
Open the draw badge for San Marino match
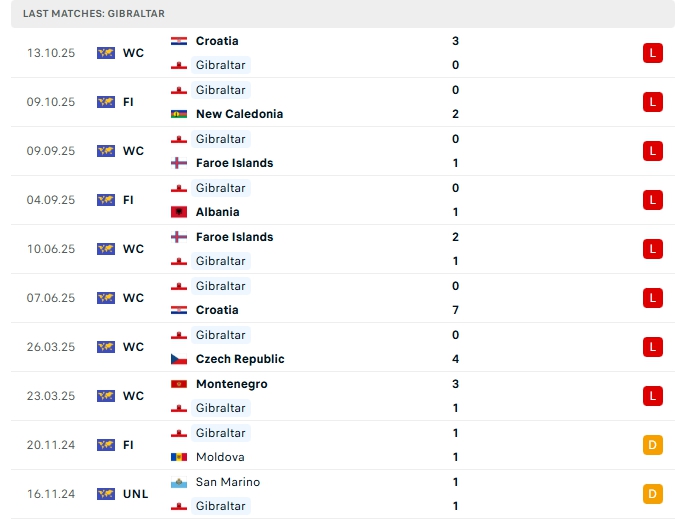coord(653,494)
